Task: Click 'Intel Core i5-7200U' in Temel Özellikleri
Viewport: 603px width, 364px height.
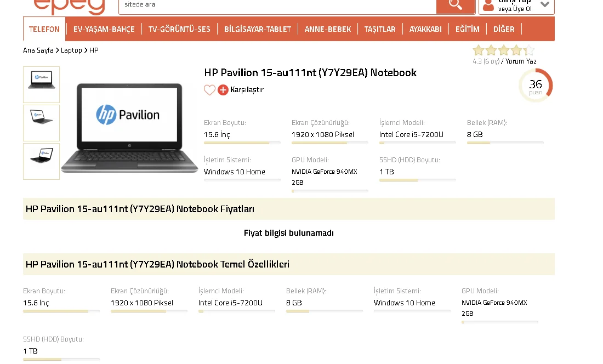Action: tap(230, 303)
